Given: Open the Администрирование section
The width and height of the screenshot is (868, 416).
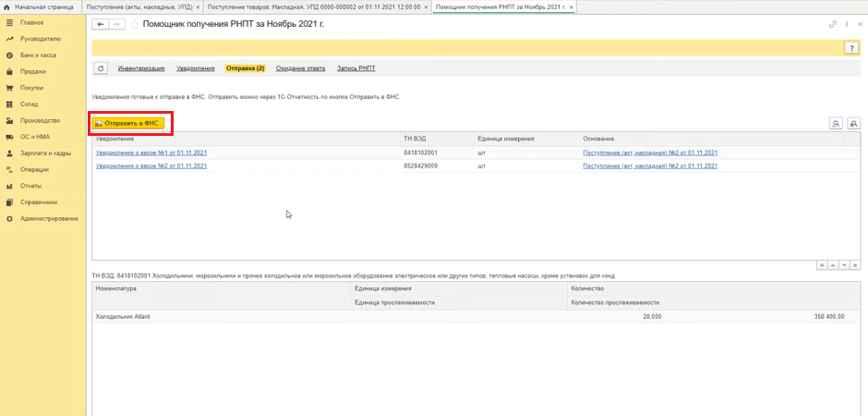Looking at the screenshot, I should 49,218.
